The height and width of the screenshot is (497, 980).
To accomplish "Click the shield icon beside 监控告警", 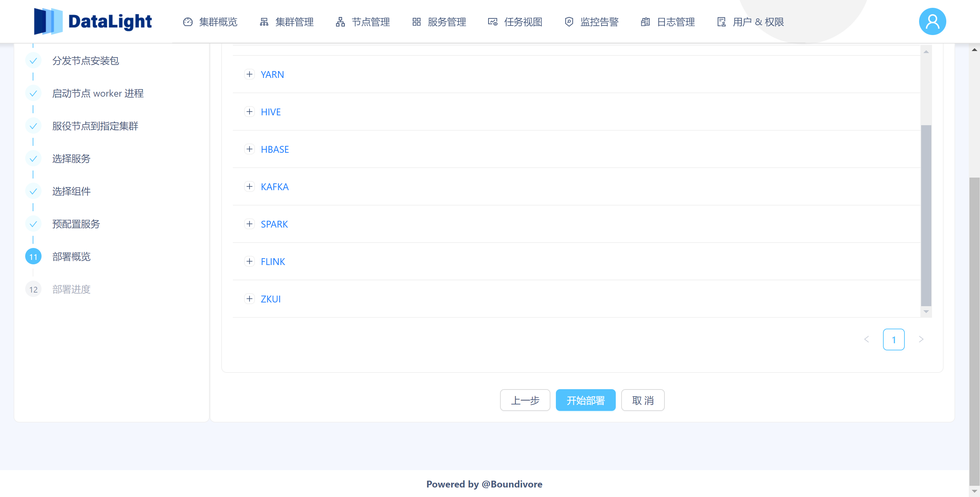I will click(569, 22).
